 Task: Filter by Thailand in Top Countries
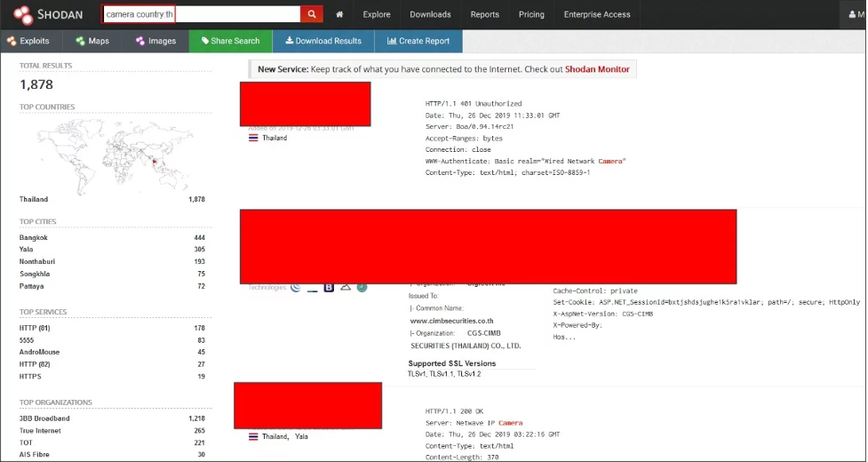(x=34, y=199)
